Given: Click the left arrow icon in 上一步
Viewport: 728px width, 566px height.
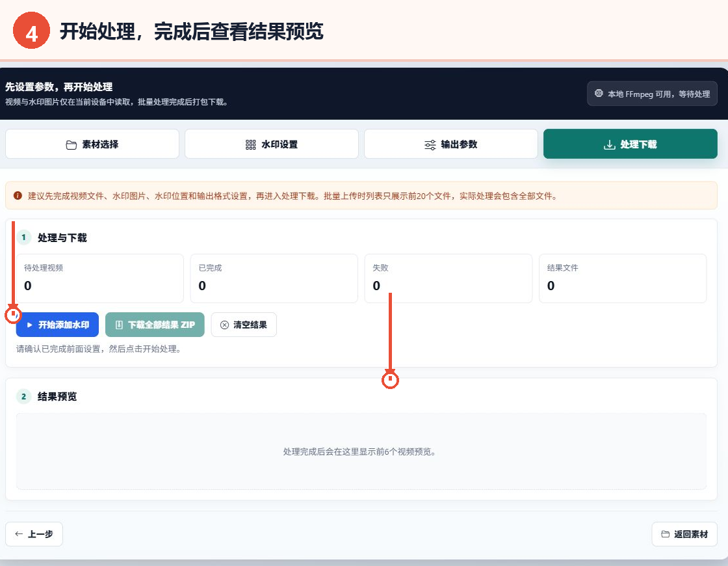Looking at the screenshot, I should click(x=19, y=534).
